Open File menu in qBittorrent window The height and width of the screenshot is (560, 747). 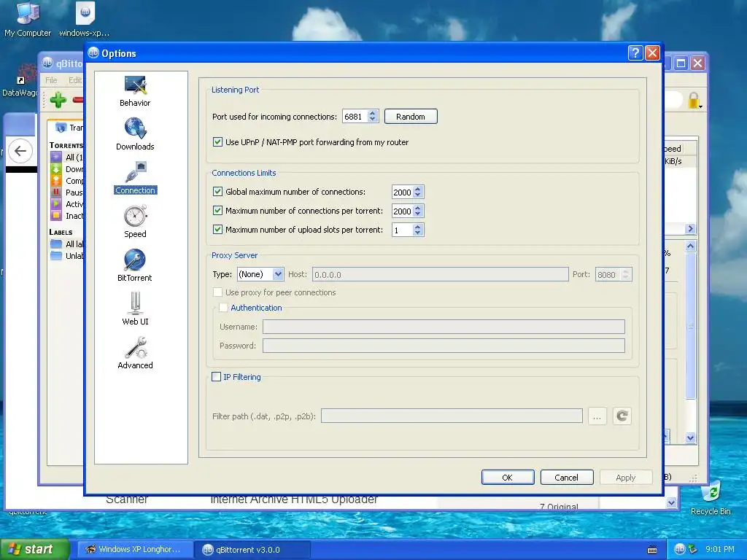[52, 80]
